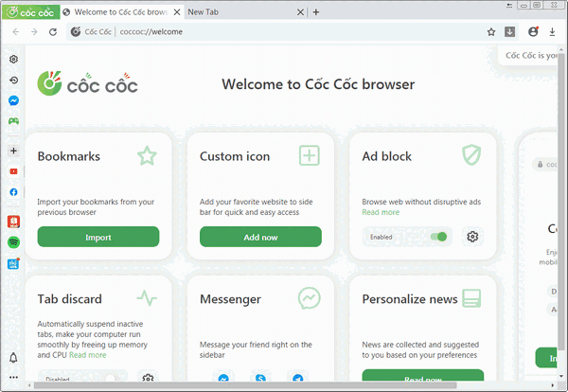Click the Import bookmarks button
Image resolution: width=568 pixels, height=392 pixels.
click(x=98, y=237)
